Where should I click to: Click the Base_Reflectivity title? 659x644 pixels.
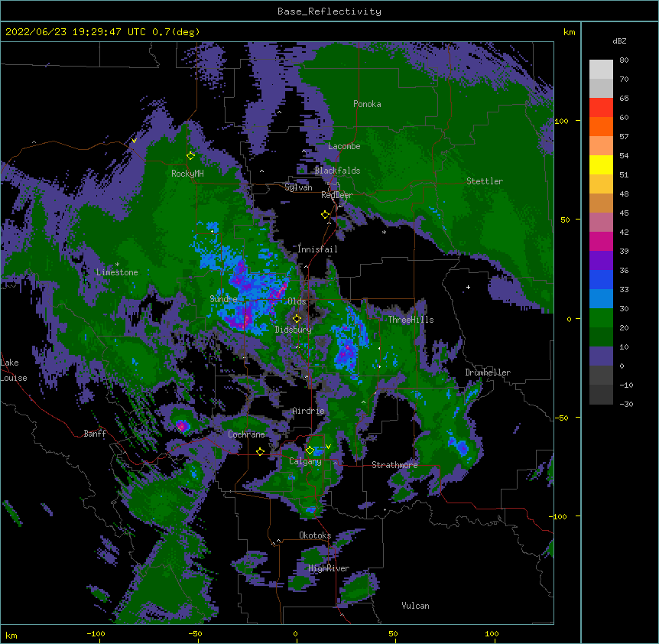tap(329, 11)
